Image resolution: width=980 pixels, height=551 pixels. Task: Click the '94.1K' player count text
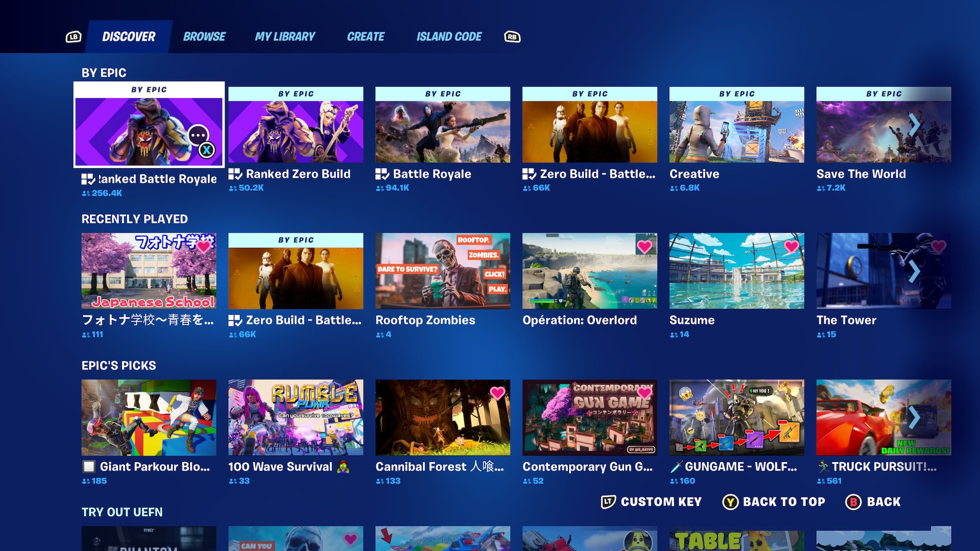pyautogui.click(x=398, y=188)
